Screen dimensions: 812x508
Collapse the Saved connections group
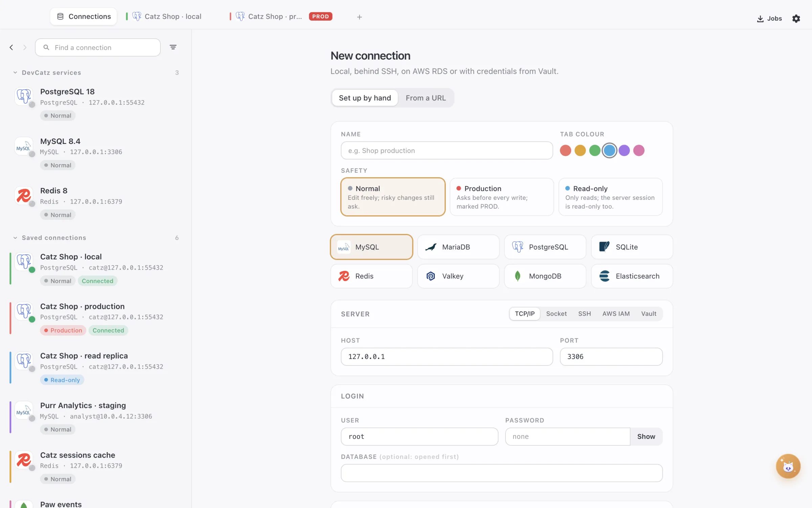[15, 238]
